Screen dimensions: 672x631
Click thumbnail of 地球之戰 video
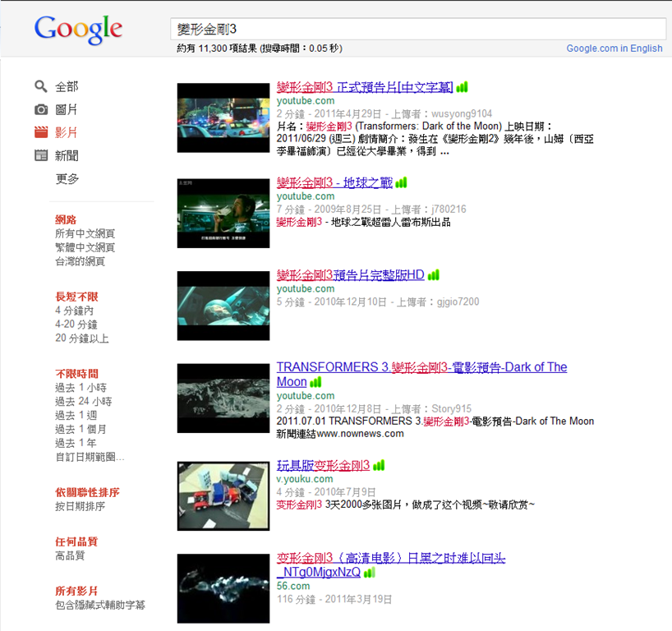(223, 214)
